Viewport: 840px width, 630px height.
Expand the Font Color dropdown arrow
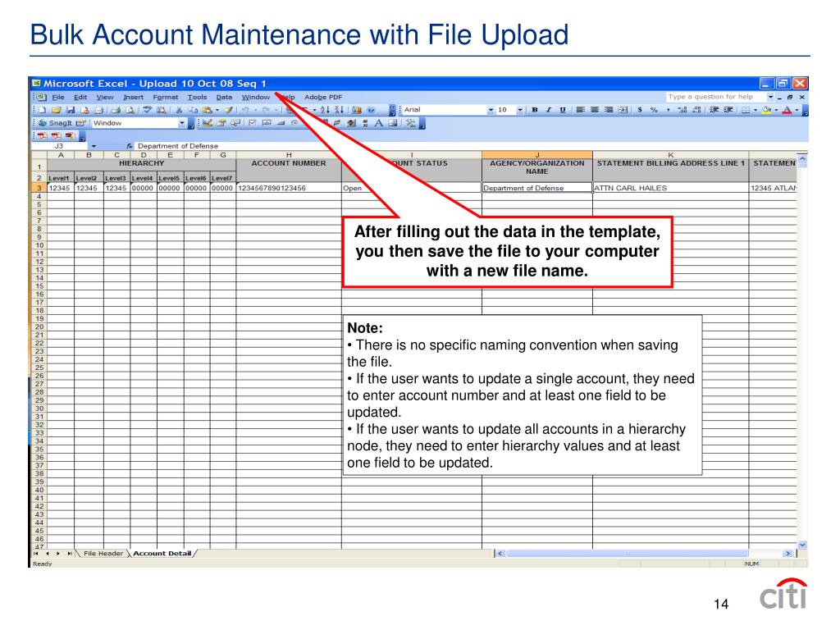797,110
